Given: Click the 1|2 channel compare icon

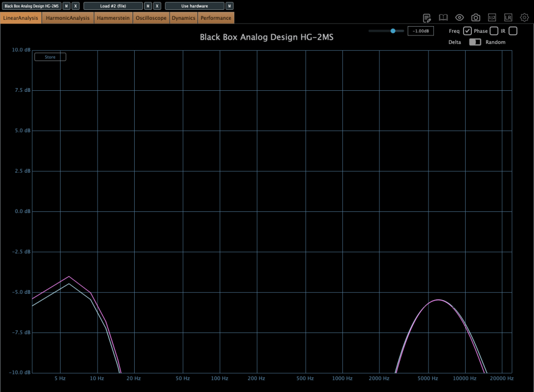Looking at the screenshot, I should click(492, 18).
